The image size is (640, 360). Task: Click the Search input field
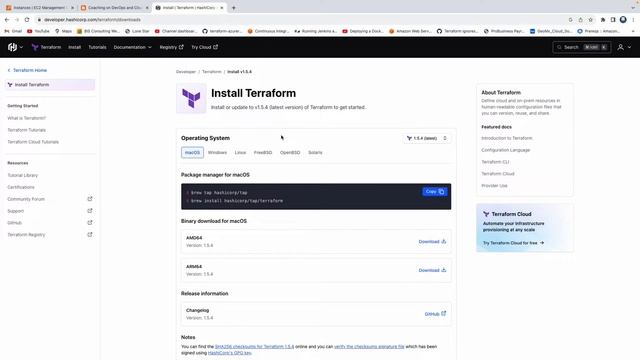(x=582, y=47)
